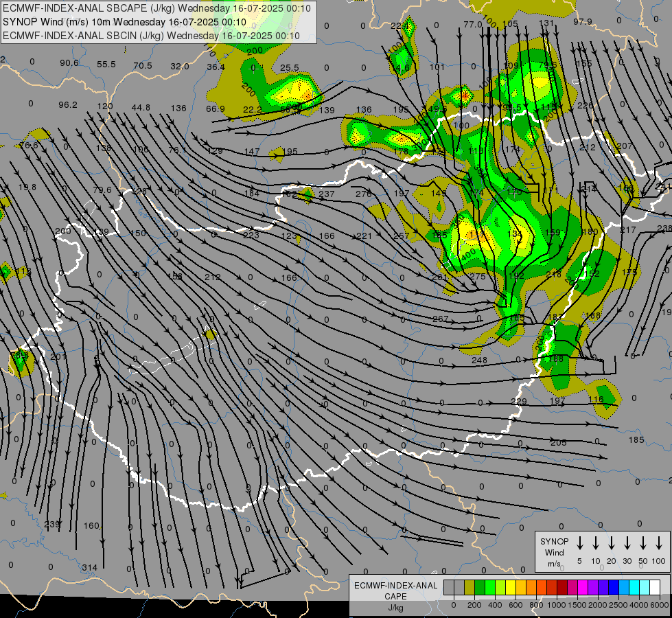Click the 77.0 value on the map
The image size is (672, 618).
pos(473,25)
